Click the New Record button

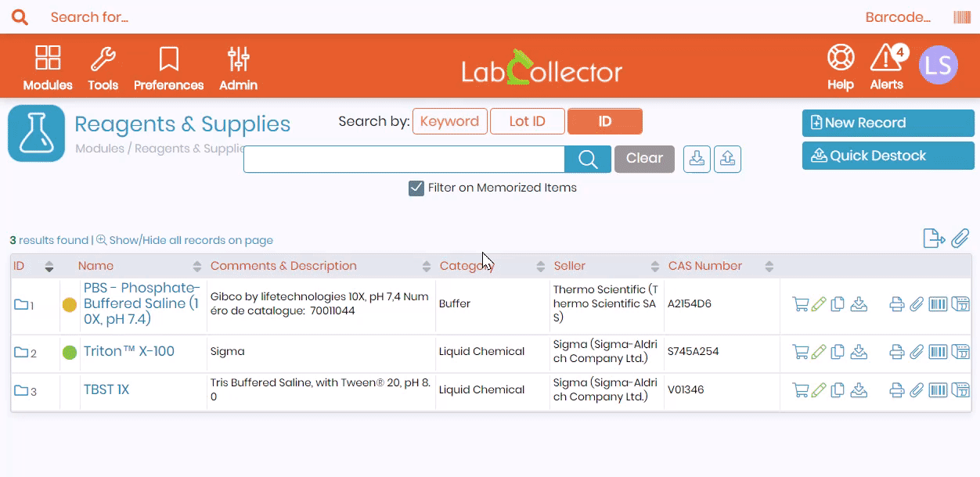(888, 123)
